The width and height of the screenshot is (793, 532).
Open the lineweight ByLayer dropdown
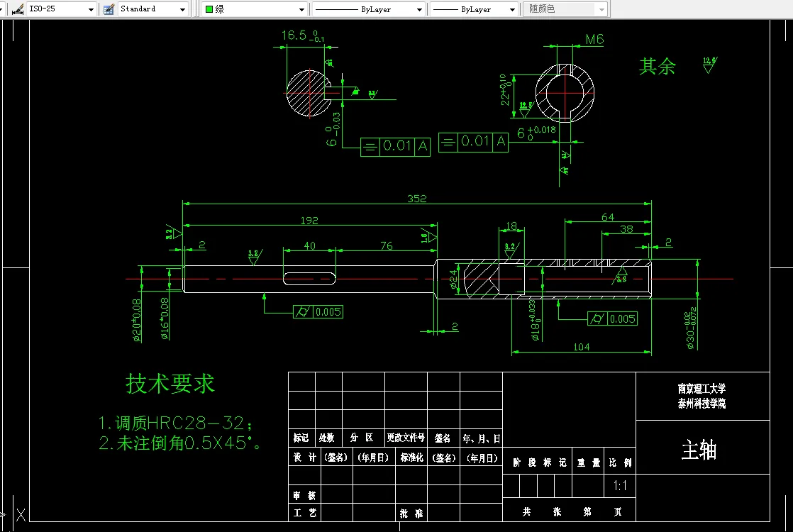512,9
